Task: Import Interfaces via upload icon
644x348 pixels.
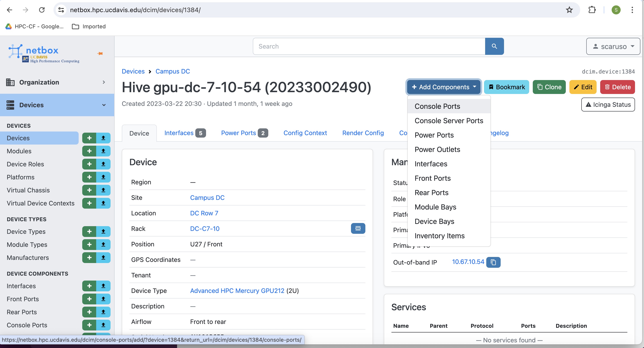Action: point(103,286)
